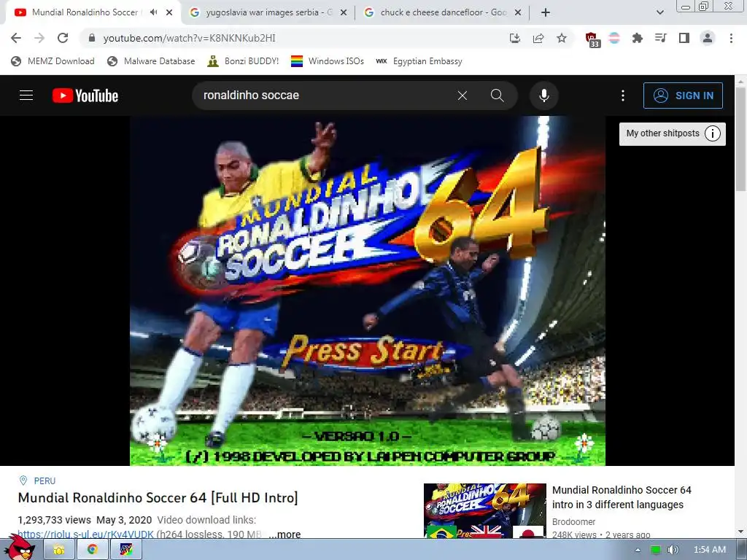747x560 pixels.
Task: Open Chrome three-dot customize menu
Action: (731, 38)
